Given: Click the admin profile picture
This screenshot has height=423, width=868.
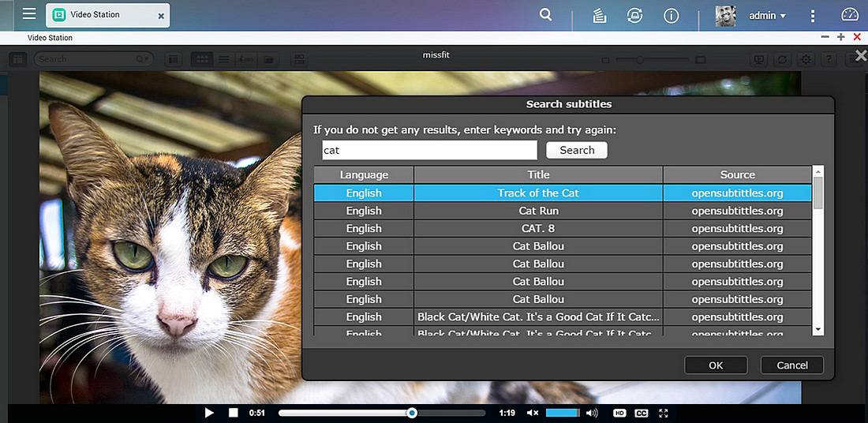Looking at the screenshot, I should tap(726, 16).
